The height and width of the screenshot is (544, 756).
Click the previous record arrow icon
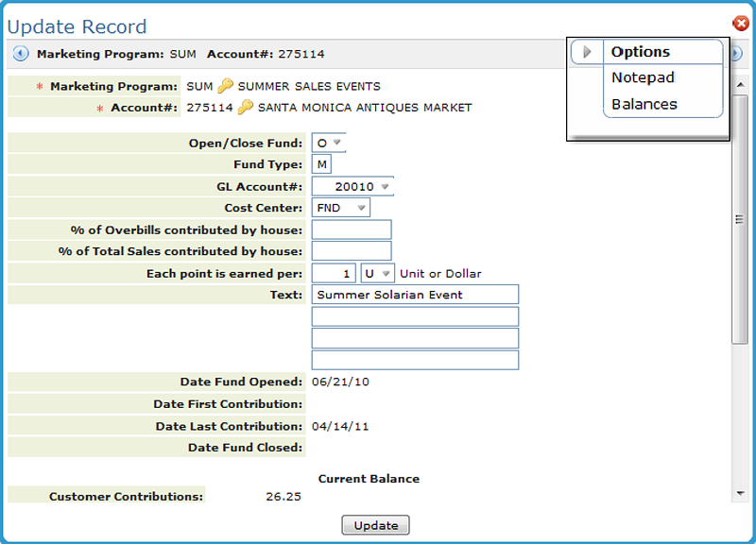coord(20,54)
